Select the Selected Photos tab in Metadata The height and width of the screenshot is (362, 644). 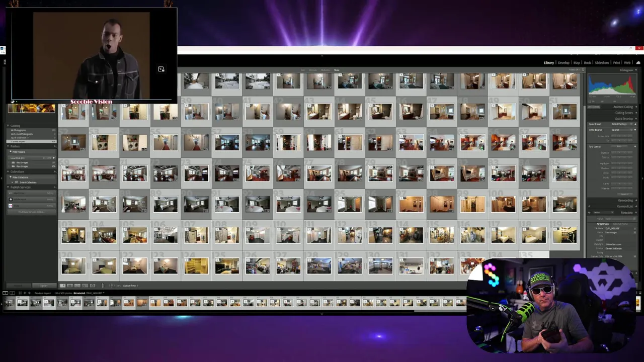pyautogui.click(x=620, y=224)
